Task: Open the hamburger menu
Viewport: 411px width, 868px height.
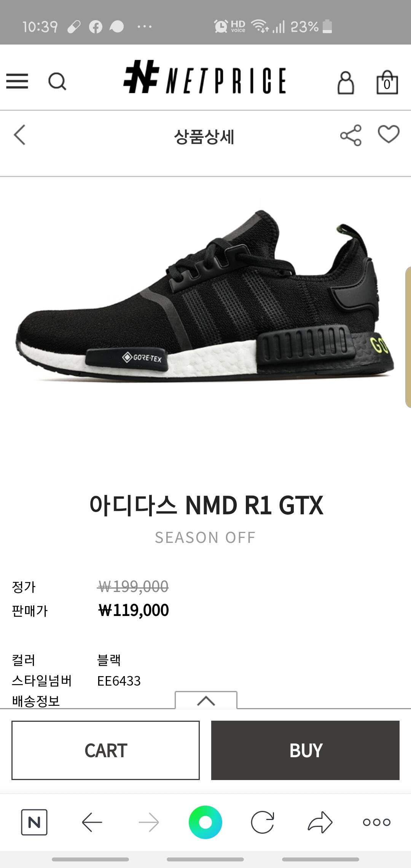Action: tap(17, 81)
